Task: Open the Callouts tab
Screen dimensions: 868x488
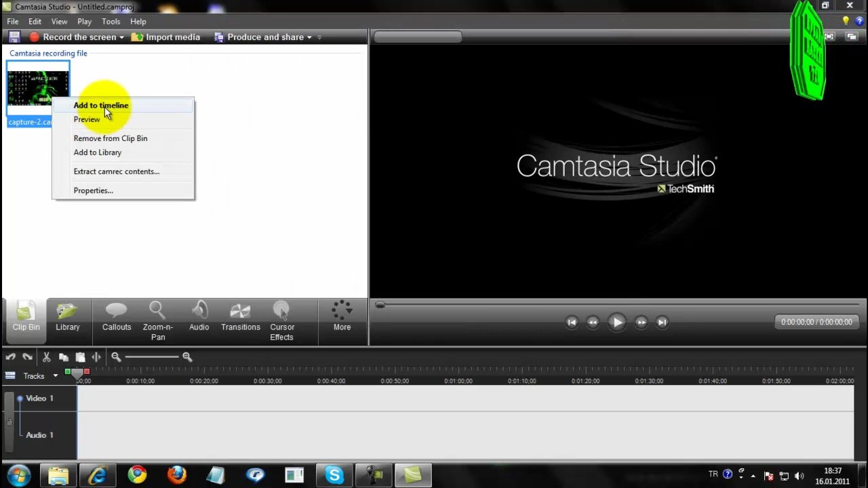Action: 117,319
